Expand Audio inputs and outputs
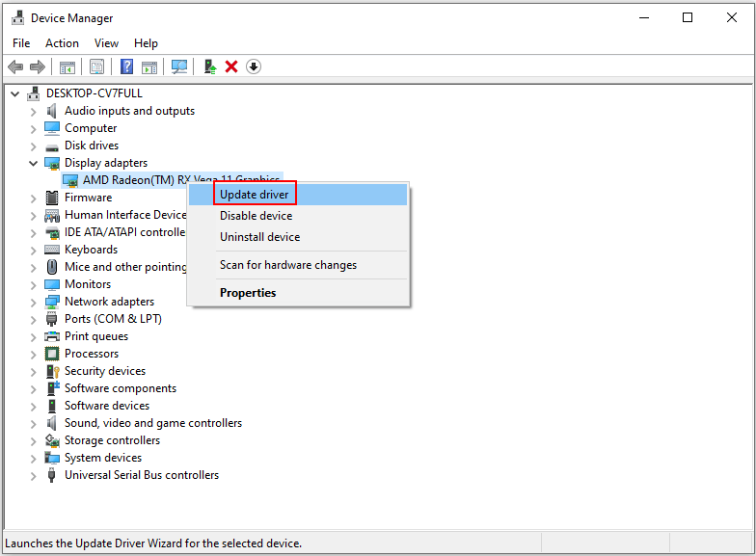756x556 pixels. click(x=33, y=112)
